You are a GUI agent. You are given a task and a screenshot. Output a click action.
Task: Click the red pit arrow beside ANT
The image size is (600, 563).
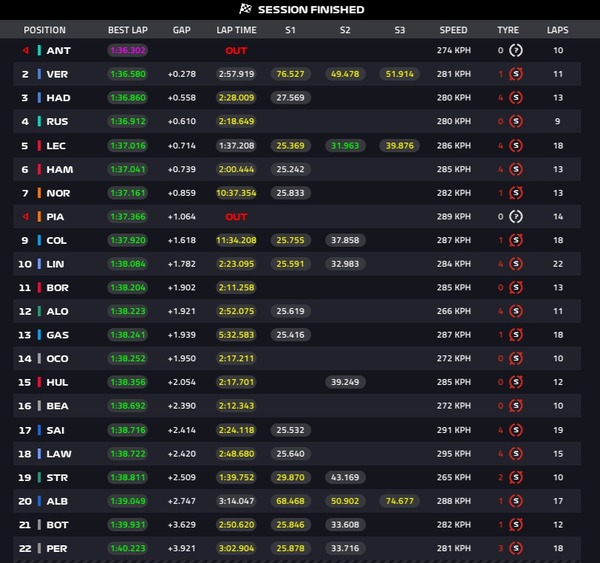tap(26, 50)
